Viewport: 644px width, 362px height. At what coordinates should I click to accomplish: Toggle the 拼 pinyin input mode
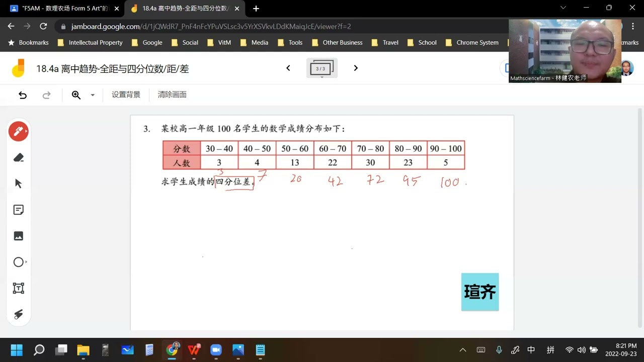click(550, 350)
